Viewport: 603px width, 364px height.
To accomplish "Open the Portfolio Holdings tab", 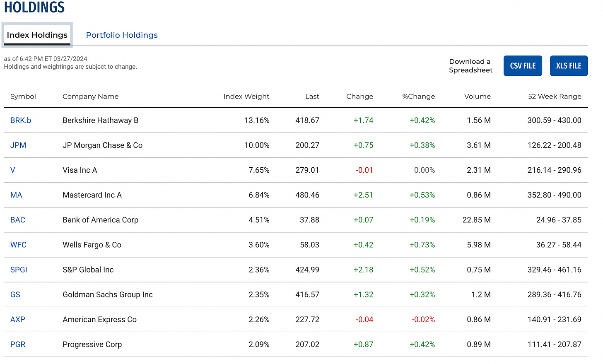I will [122, 35].
